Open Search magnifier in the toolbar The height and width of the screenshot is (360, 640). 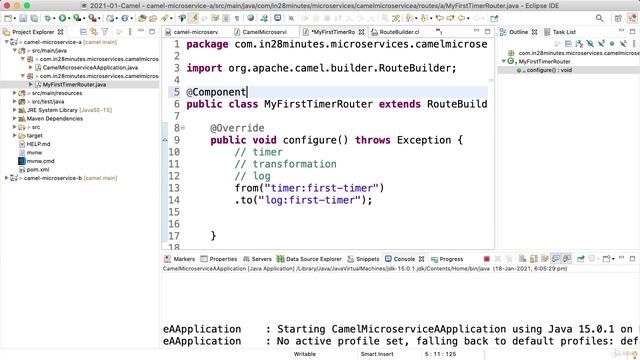tap(599, 18)
